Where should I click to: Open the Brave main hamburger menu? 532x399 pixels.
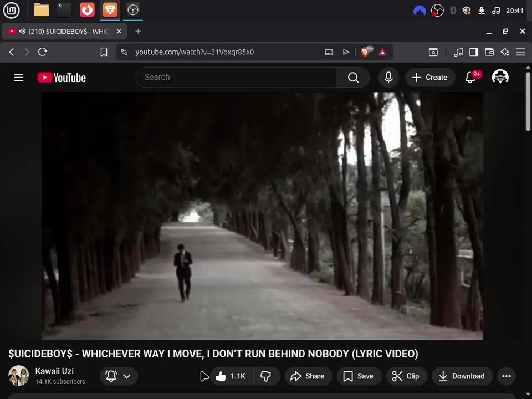(x=520, y=52)
